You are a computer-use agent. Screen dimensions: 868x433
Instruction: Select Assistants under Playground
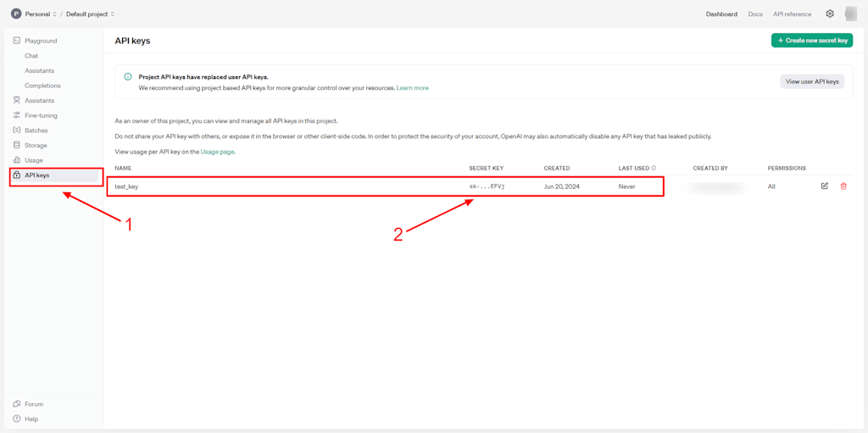click(39, 71)
